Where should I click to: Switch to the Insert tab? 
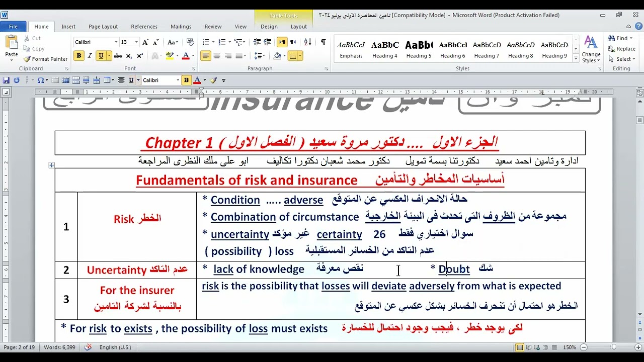68,27
